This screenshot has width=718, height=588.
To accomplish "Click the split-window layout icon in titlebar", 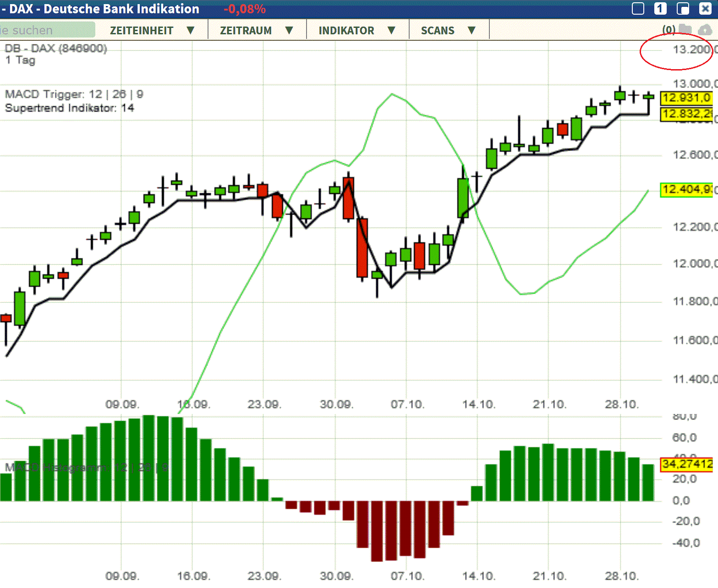I will tap(682, 8).
